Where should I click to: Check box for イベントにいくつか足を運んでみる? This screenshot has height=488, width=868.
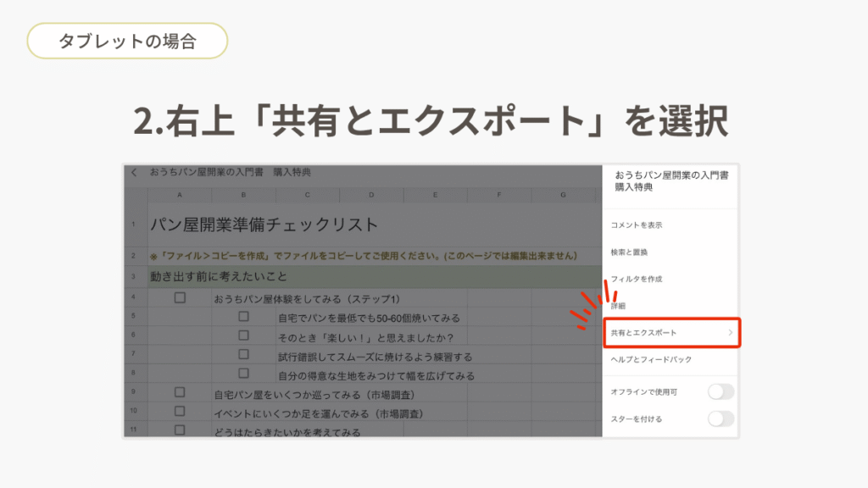pos(180,411)
